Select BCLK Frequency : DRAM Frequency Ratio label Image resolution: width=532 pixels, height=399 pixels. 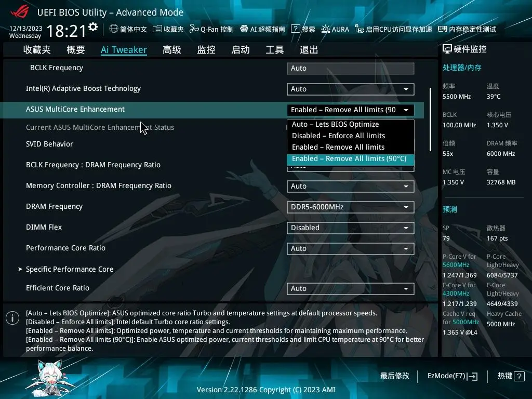pyautogui.click(x=94, y=165)
